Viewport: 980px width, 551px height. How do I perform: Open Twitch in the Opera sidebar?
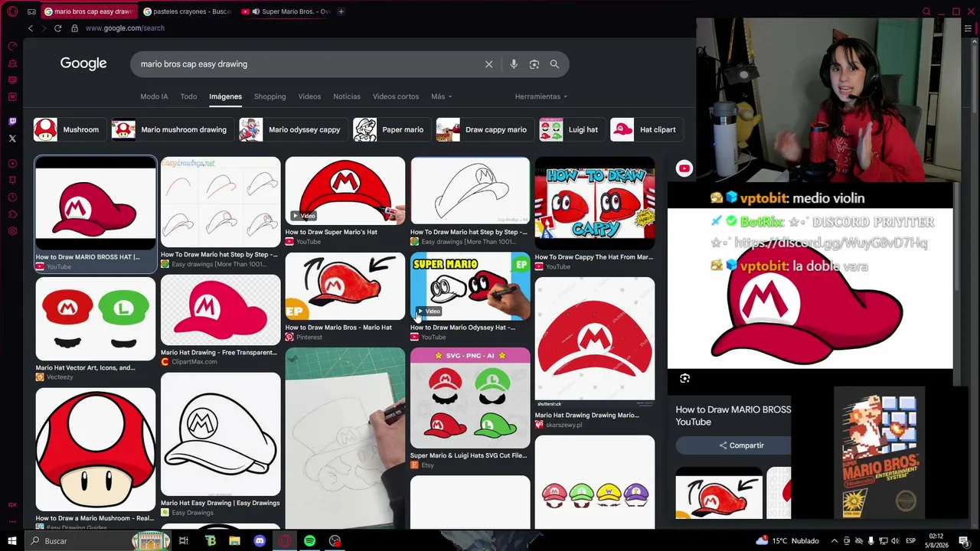tap(12, 122)
